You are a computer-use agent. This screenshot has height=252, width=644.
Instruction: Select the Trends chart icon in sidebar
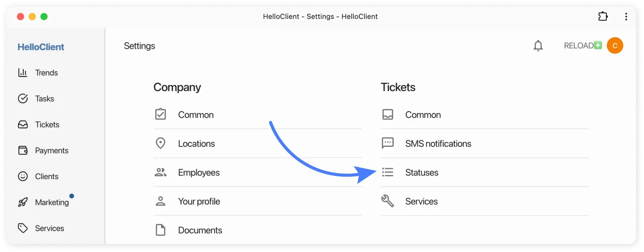tap(23, 72)
